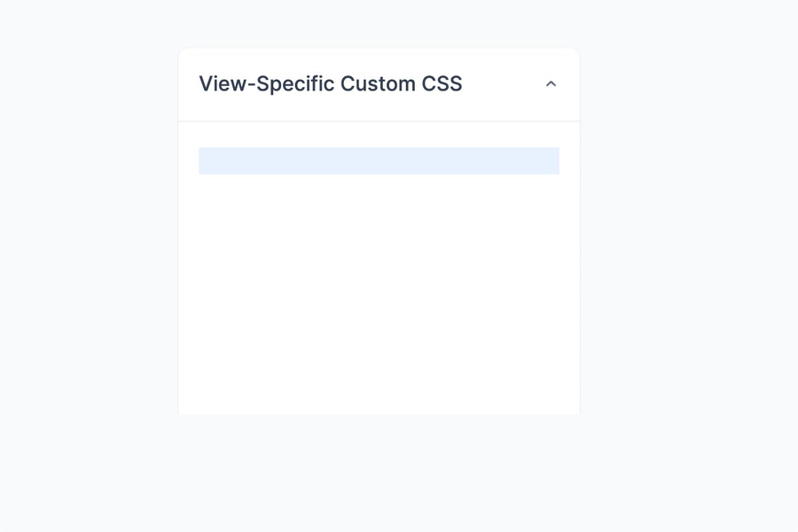This screenshot has width=798, height=532.
Task: Click the blue selection bar's left edge
Action: tap(204, 160)
